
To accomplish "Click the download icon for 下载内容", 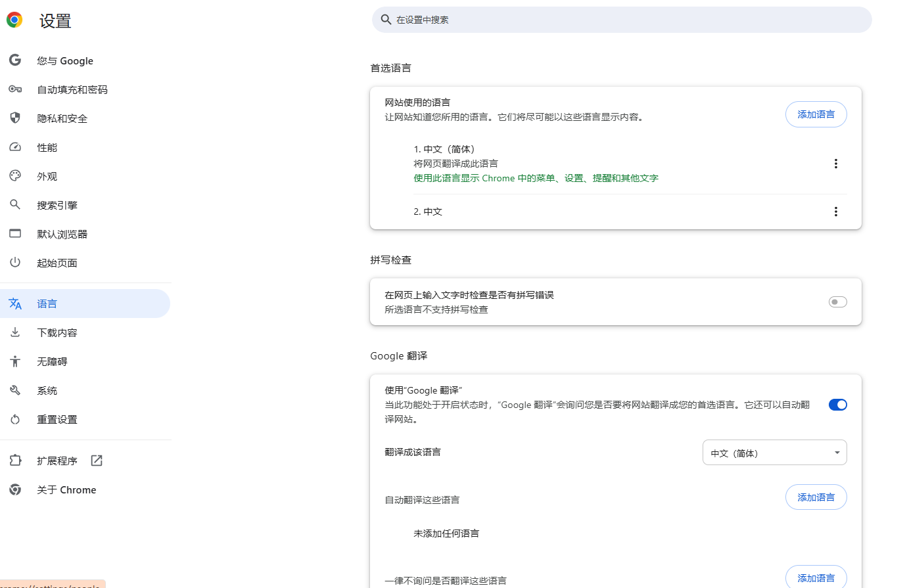I will (x=15, y=332).
